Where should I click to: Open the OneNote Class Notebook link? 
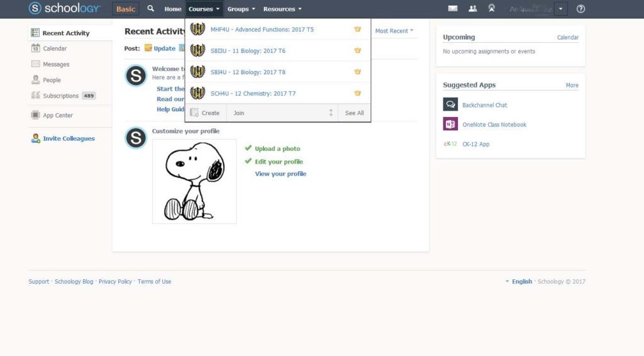point(494,125)
